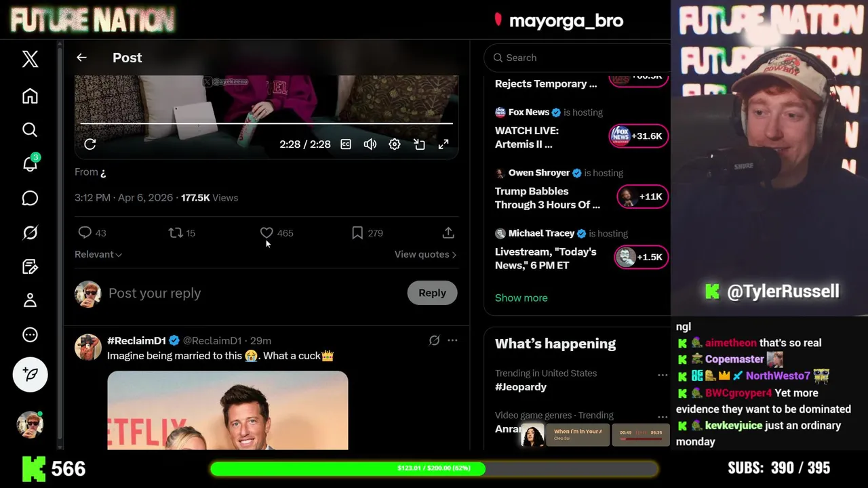The image size is (868, 488).
Task: Click the +1.5K listener badge
Action: coord(640,257)
